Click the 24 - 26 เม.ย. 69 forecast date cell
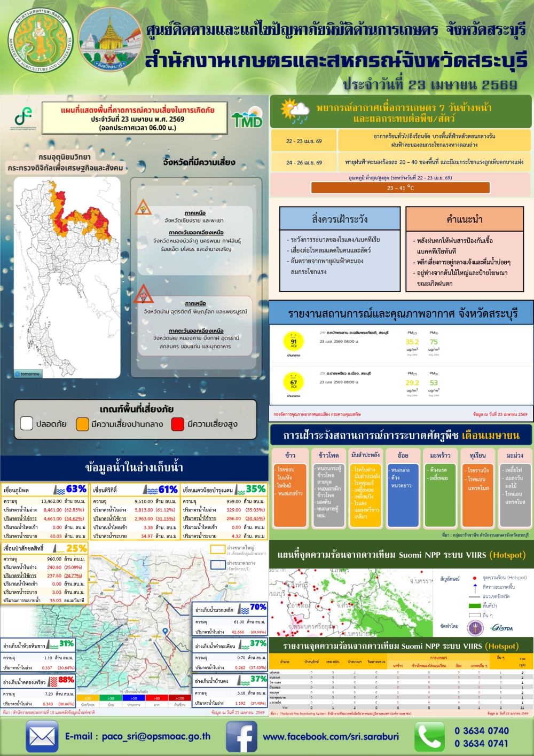The image size is (534, 756). [304, 162]
